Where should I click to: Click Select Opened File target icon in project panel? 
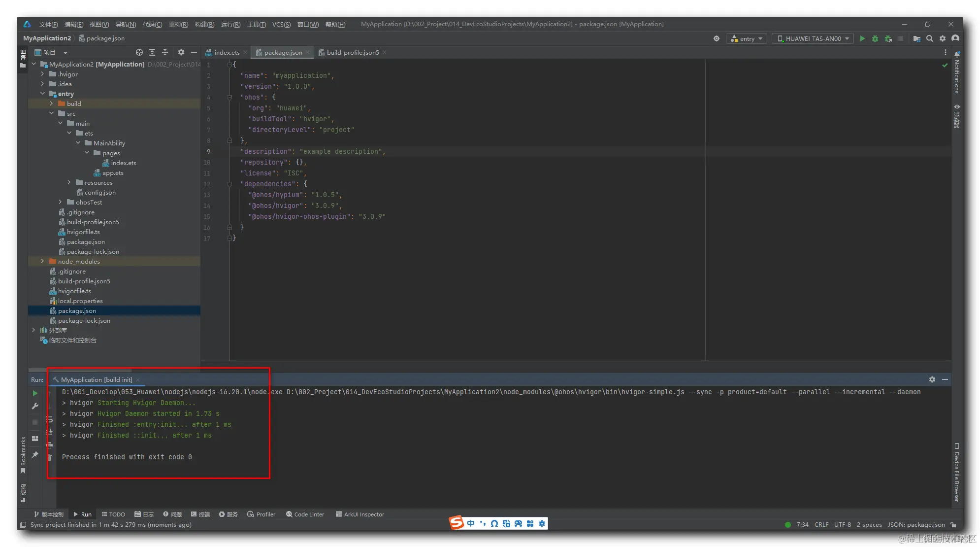coord(139,52)
